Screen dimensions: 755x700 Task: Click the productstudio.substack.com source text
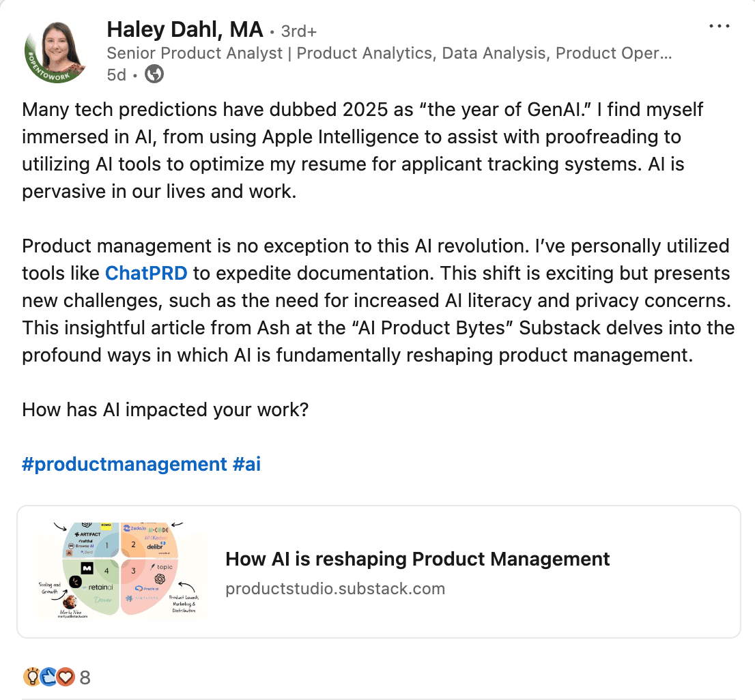coord(335,588)
